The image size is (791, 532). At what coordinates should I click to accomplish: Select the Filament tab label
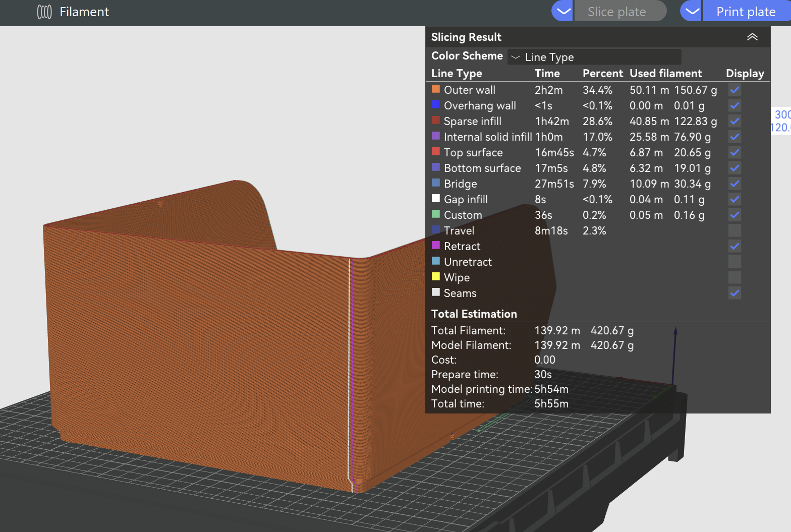(x=84, y=12)
